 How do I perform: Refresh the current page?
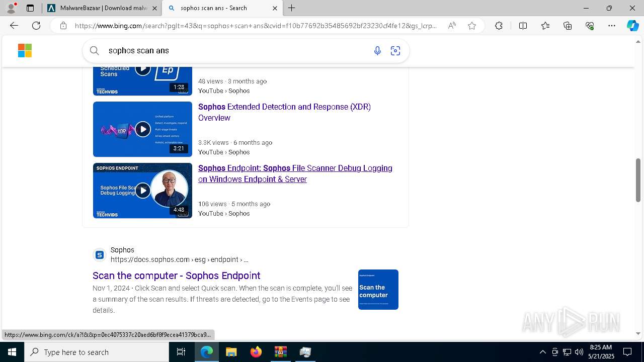click(x=36, y=26)
